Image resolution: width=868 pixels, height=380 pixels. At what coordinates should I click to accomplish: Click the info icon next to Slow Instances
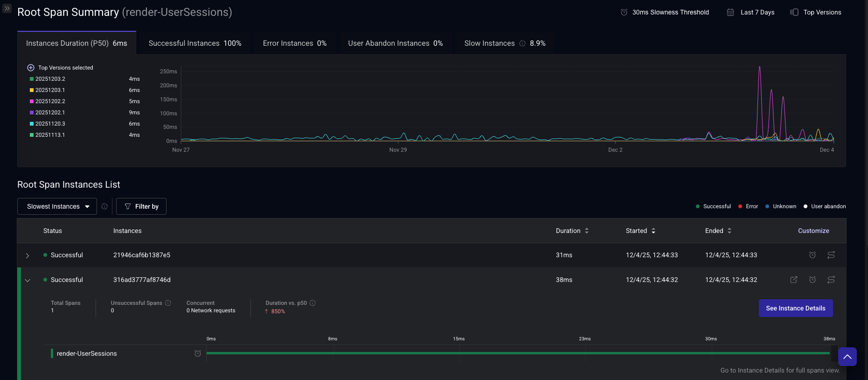tap(522, 43)
